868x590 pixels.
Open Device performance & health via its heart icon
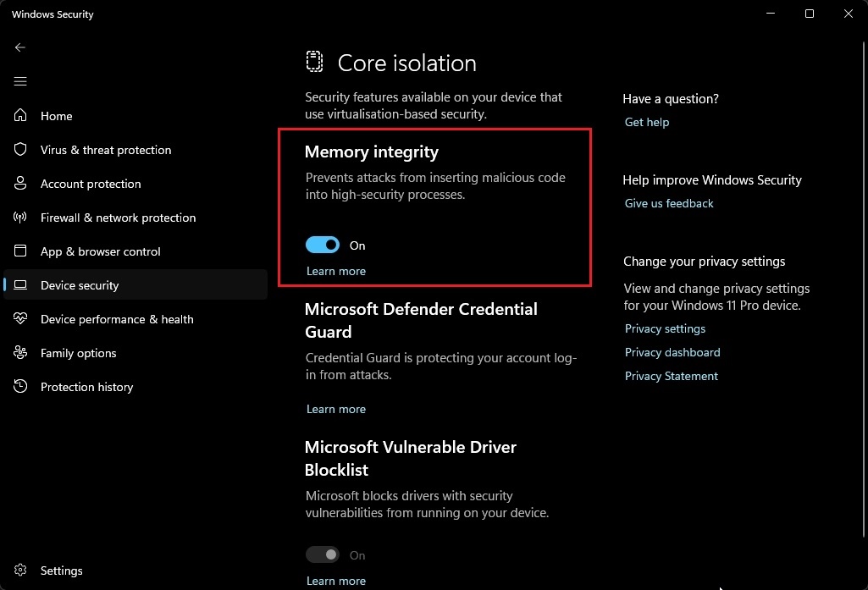pyautogui.click(x=19, y=319)
